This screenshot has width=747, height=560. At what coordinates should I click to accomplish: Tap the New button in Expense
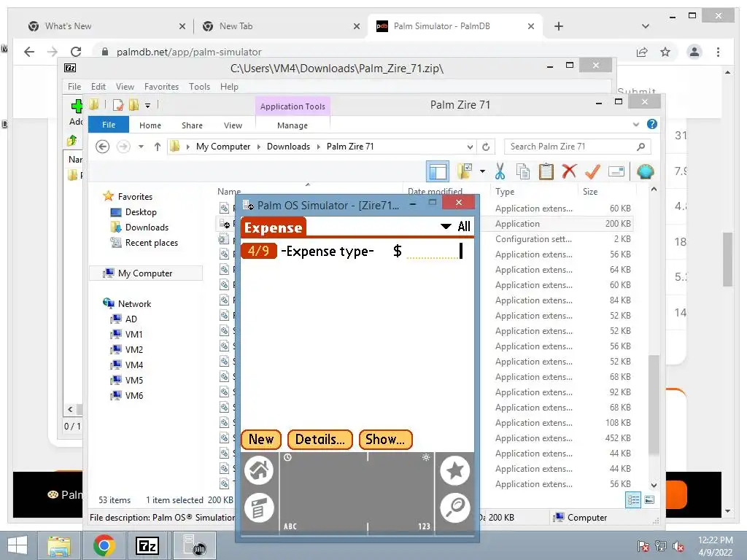(x=261, y=439)
